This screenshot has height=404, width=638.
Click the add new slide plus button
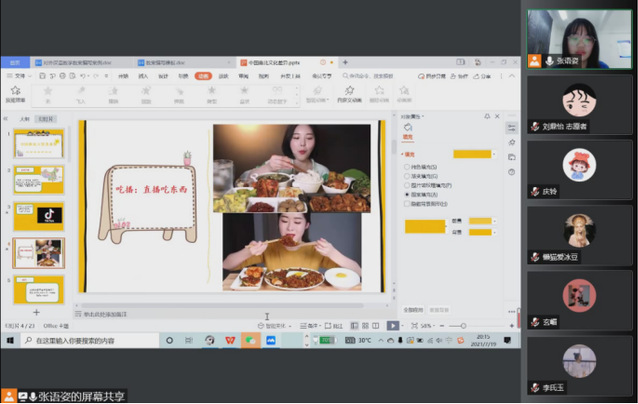tap(36, 312)
